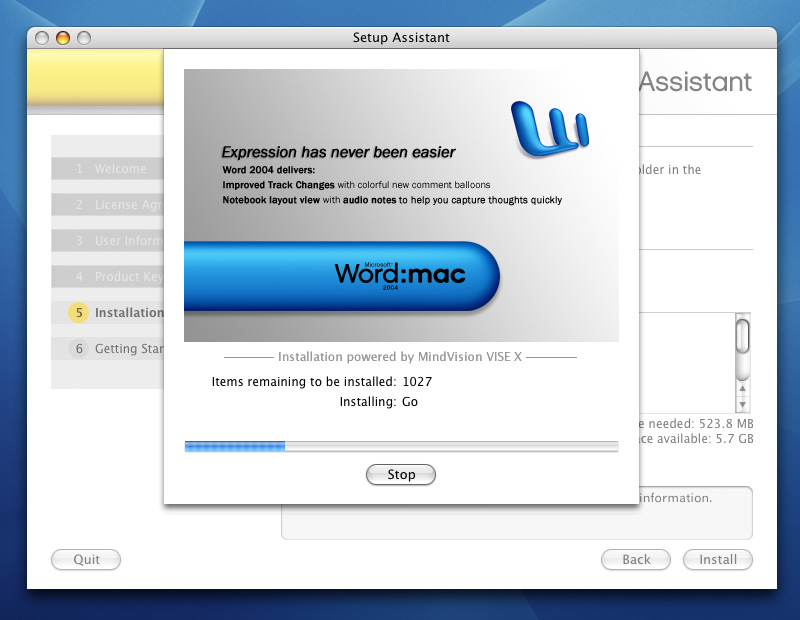Click the 'Notebook layout view' line

pyautogui.click(x=392, y=200)
